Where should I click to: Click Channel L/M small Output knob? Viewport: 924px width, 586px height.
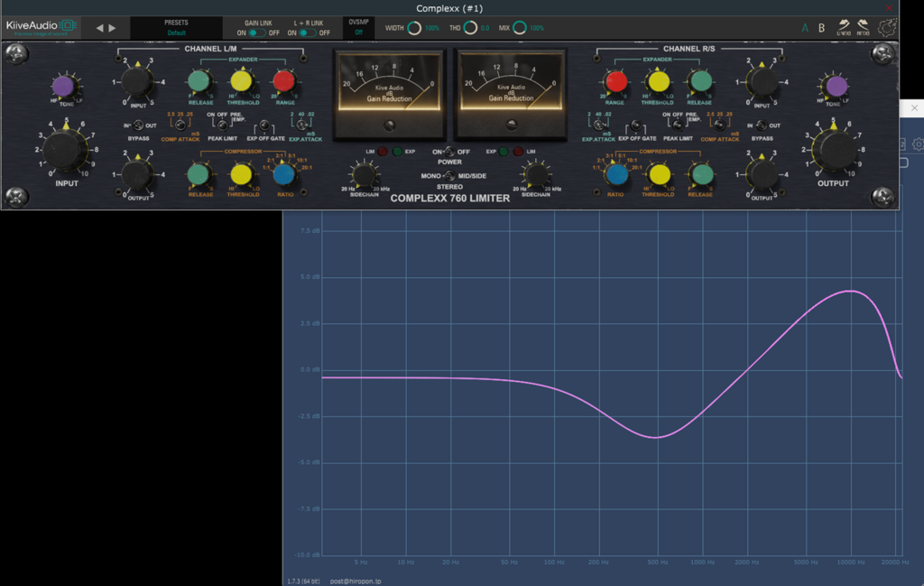coord(137,174)
